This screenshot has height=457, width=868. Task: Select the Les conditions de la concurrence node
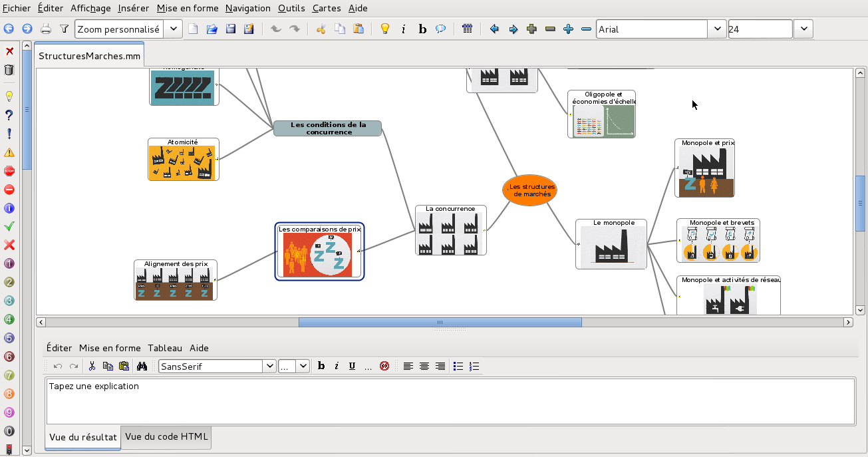click(x=328, y=128)
